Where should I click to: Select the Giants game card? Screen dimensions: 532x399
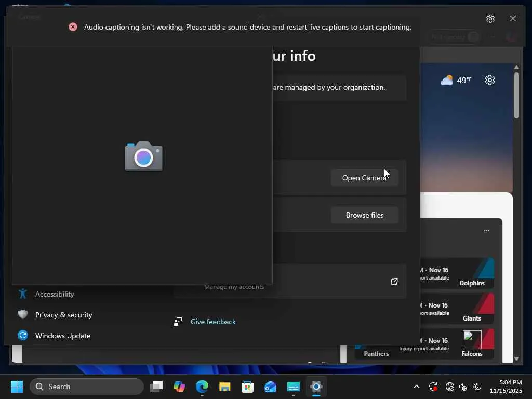[457, 309]
